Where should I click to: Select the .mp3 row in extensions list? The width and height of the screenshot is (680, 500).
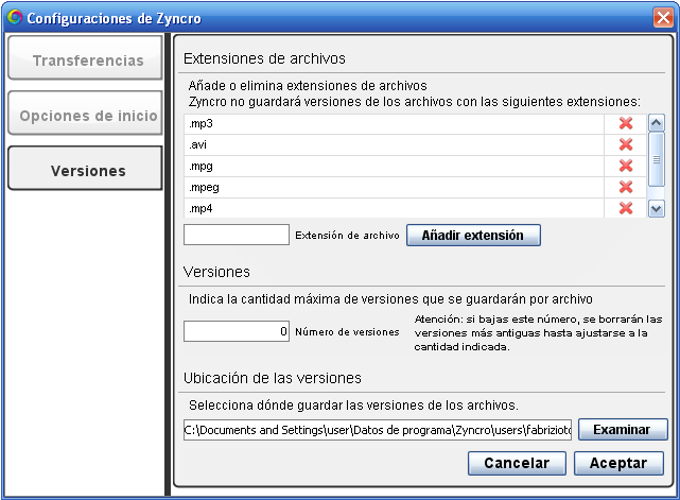[x=394, y=124]
